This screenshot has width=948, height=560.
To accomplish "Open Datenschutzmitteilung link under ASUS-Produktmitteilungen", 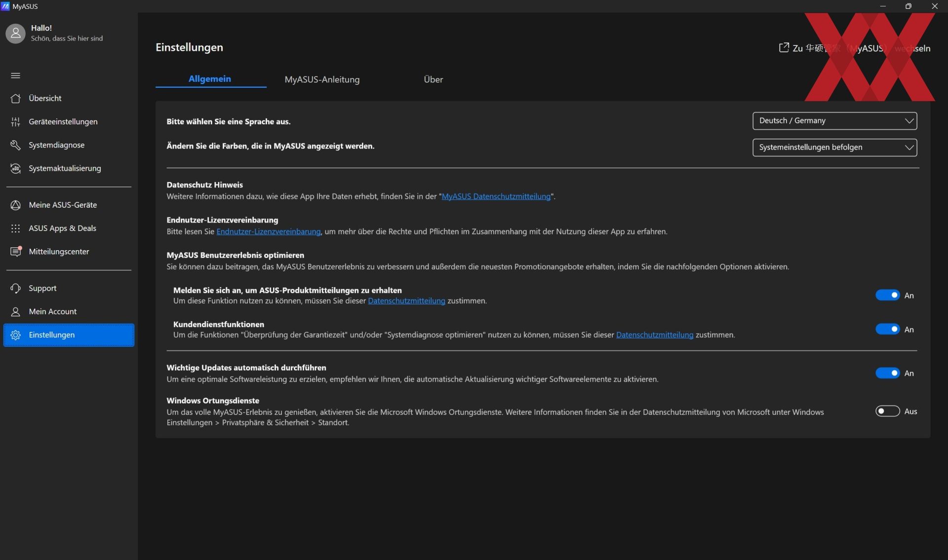I will (x=406, y=301).
